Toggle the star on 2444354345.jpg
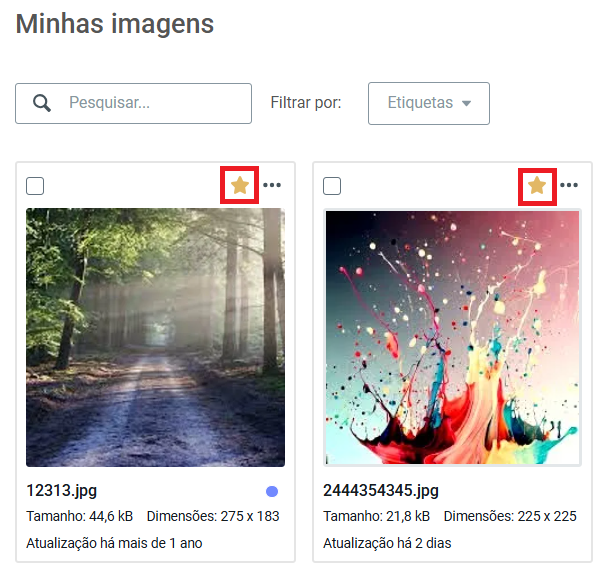Viewport: 608px width, 577px height. coord(537,185)
